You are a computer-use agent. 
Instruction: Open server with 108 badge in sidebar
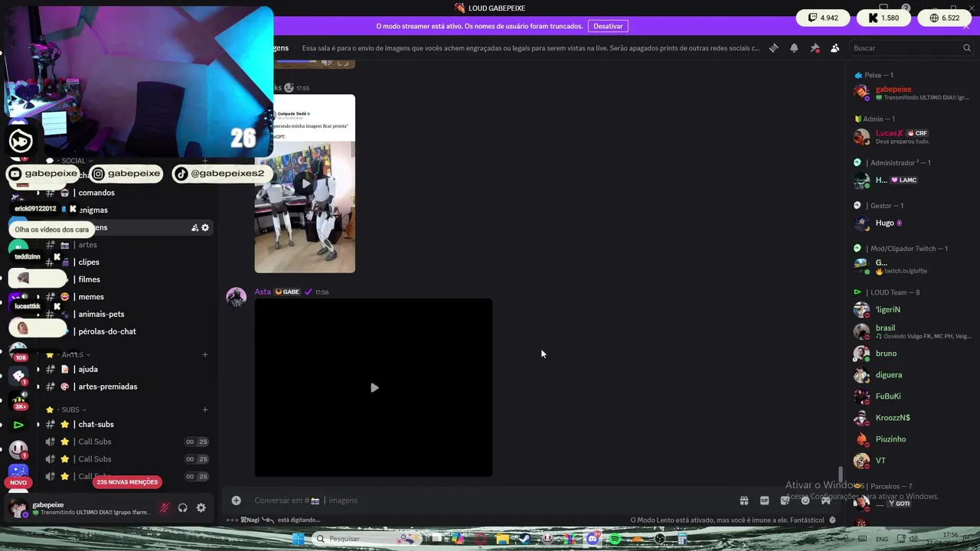pos(18,350)
